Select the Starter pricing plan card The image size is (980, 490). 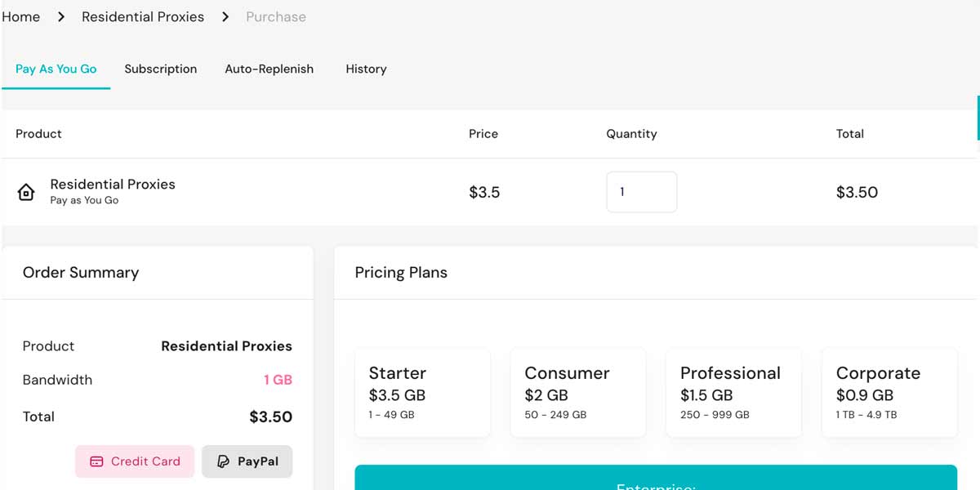coord(422,393)
